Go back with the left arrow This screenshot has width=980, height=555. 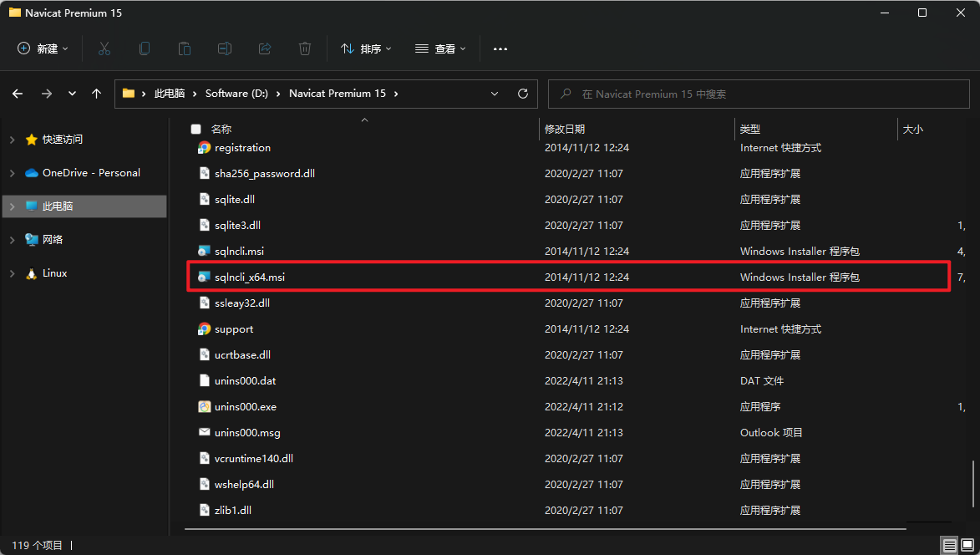tap(18, 94)
